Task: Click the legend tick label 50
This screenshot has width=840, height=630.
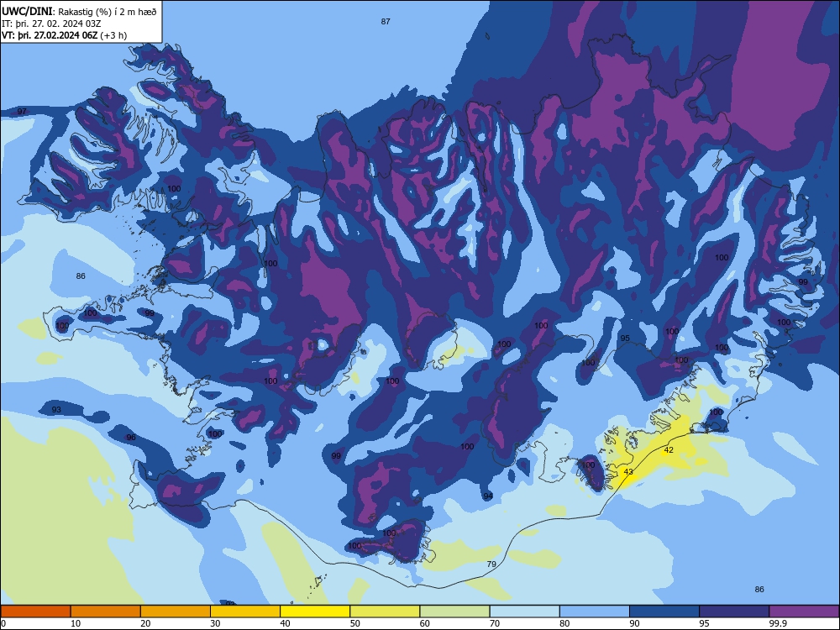Action: pos(355,623)
